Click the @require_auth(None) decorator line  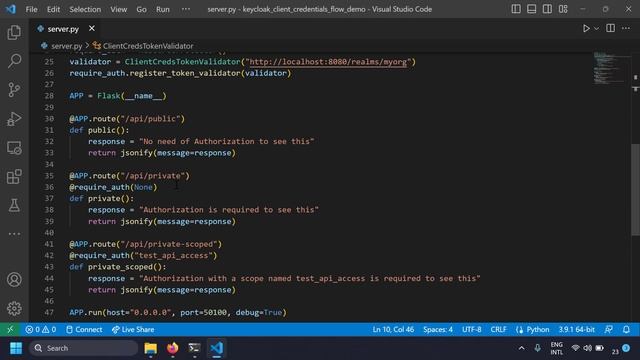[x=113, y=187]
